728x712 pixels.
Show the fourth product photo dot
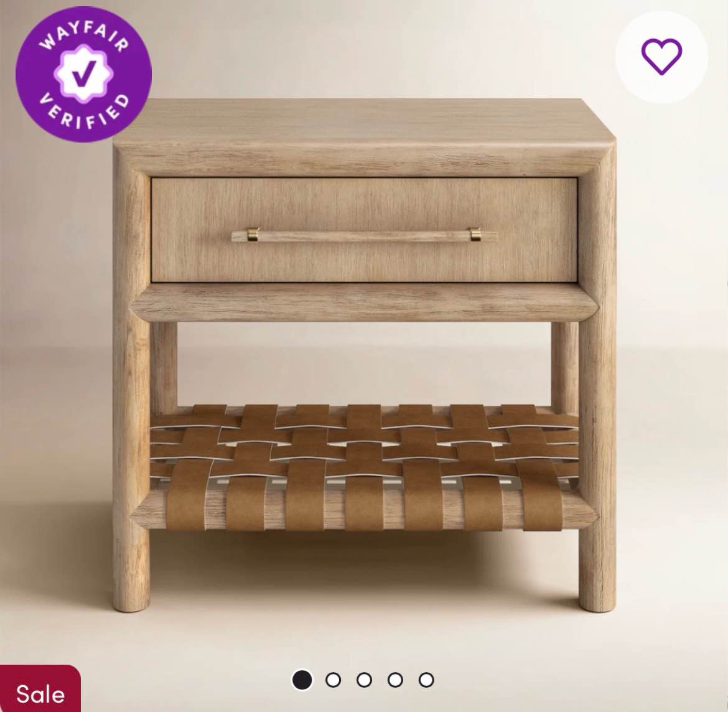pos(395,680)
